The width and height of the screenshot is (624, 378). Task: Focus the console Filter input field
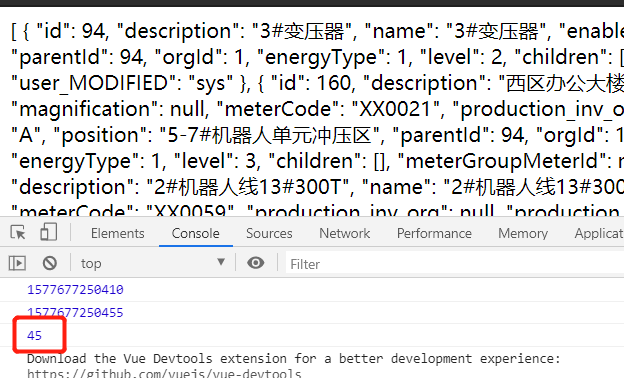455,264
